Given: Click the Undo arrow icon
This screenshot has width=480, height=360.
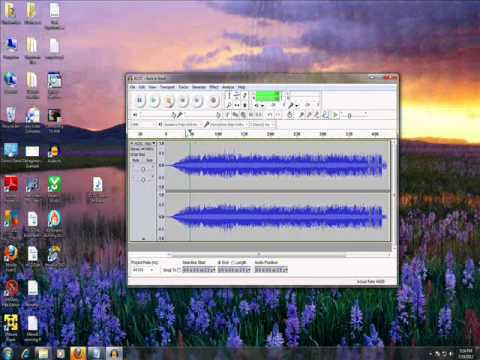Looking at the screenshot, I should (270, 115).
